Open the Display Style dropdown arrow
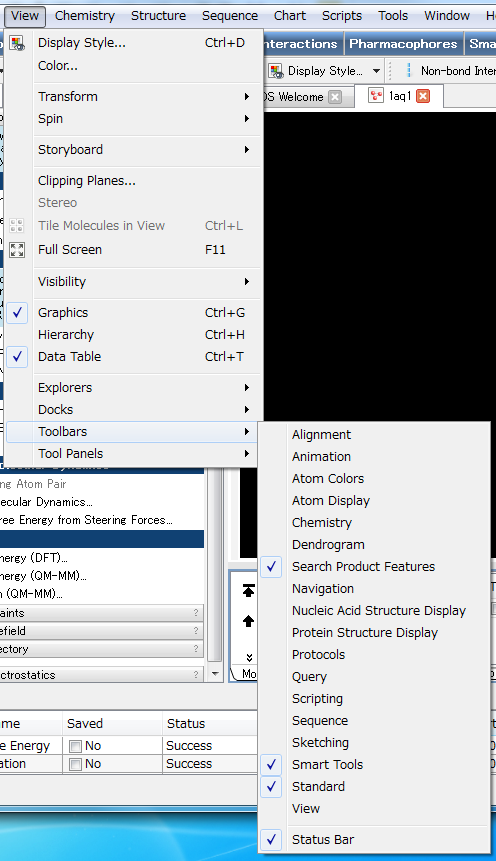The height and width of the screenshot is (861, 496). click(376, 71)
